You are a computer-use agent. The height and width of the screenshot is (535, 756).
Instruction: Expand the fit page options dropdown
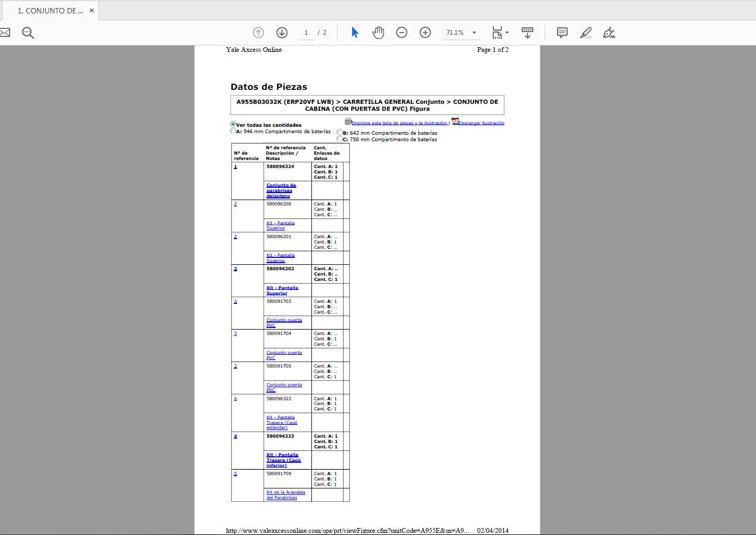coord(507,33)
